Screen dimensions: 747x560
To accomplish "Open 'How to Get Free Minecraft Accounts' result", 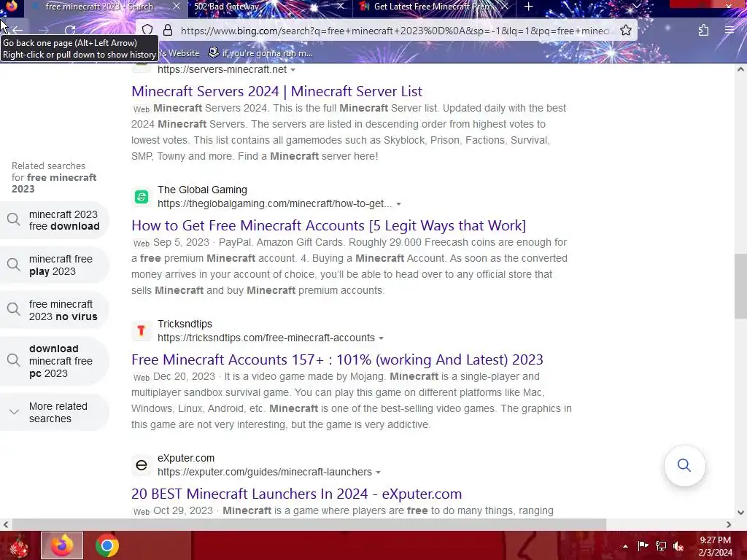I will point(329,225).
